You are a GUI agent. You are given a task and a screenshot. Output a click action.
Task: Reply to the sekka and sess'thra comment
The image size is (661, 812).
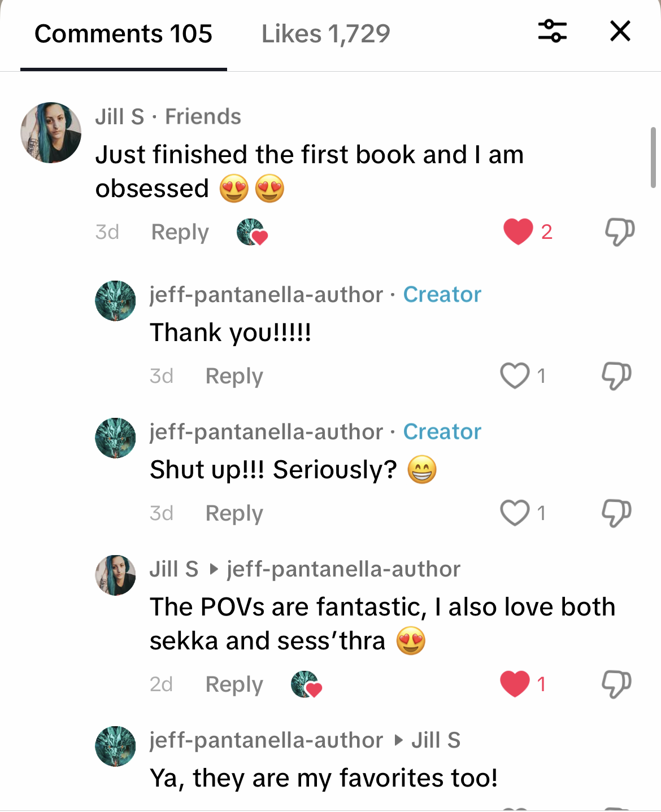point(234,684)
